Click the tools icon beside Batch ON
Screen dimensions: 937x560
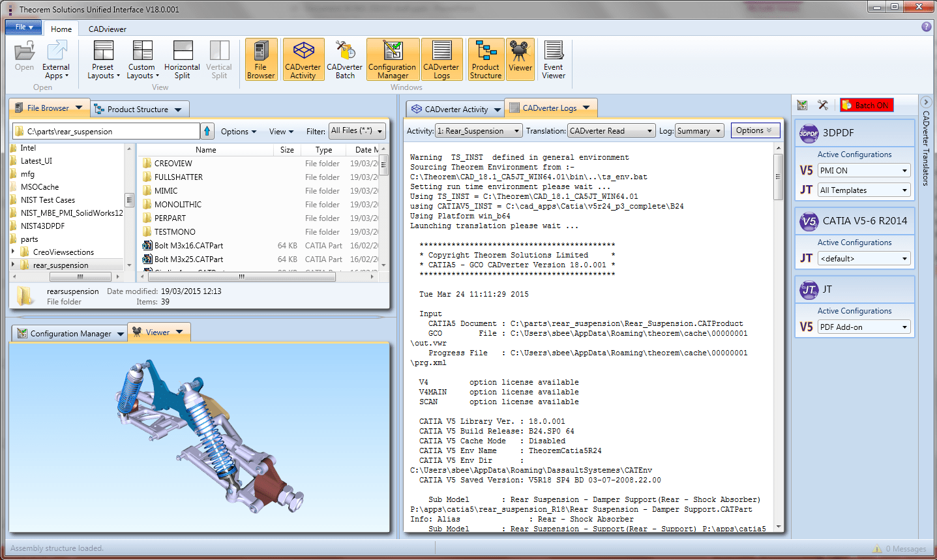pyautogui.click(x=823, y=105)
